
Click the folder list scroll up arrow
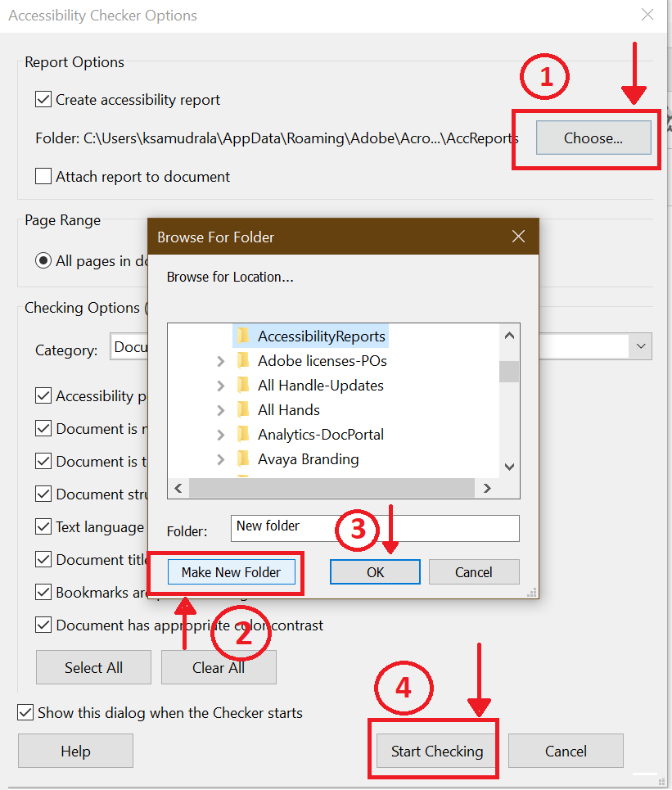point(509,336)
